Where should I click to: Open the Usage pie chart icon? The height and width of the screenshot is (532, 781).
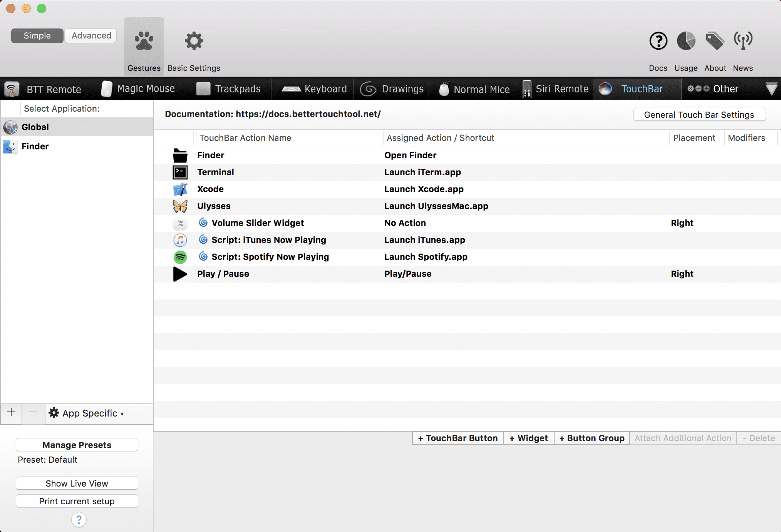686,41
